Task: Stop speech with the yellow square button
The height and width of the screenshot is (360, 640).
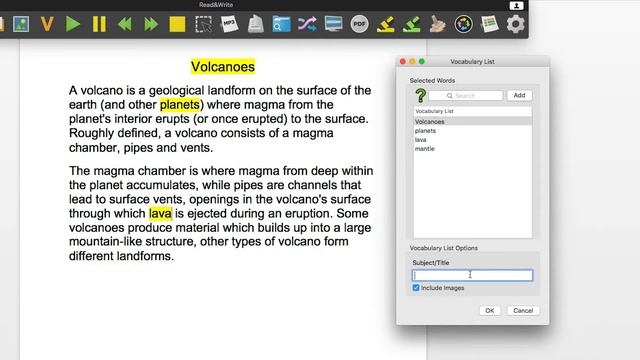Action: (177, 24)
